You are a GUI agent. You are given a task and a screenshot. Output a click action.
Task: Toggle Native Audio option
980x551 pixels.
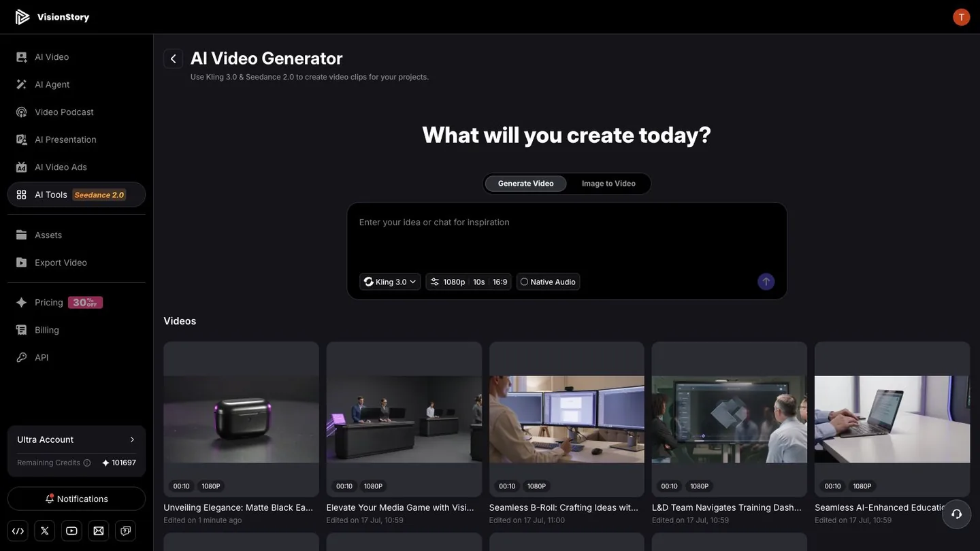[548, 282]
